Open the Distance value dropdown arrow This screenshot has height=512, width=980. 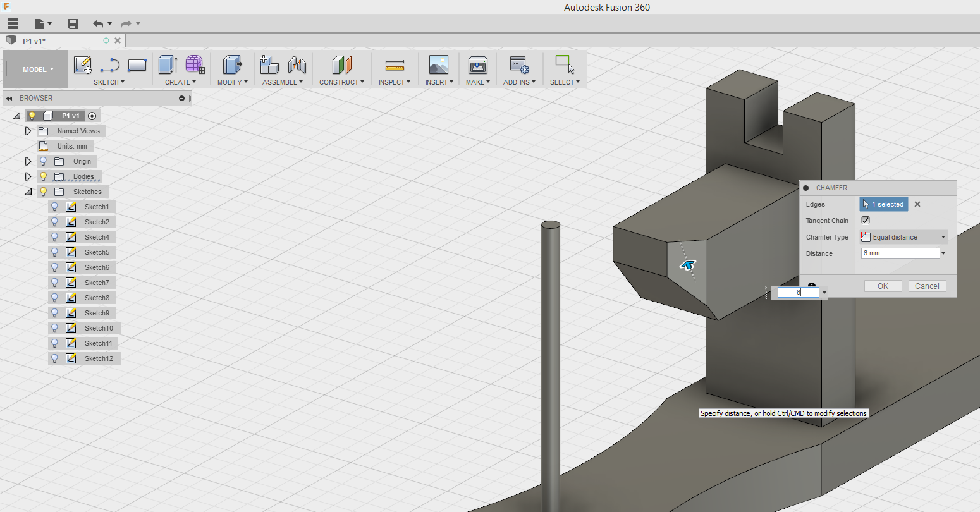point(943,253)
